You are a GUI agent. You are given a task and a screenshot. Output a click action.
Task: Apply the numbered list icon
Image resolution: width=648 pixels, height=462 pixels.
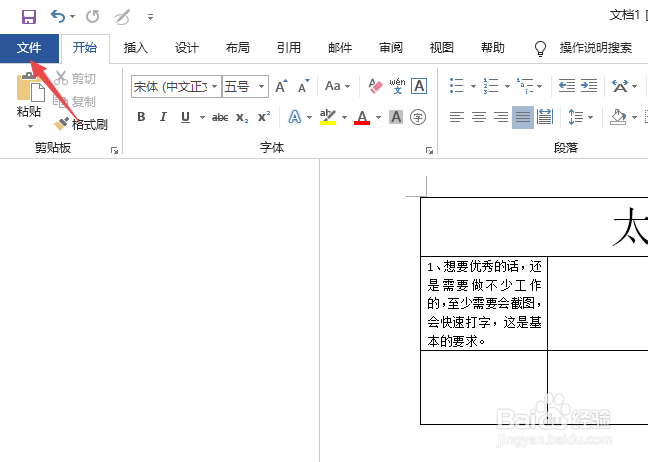[491, 86]
